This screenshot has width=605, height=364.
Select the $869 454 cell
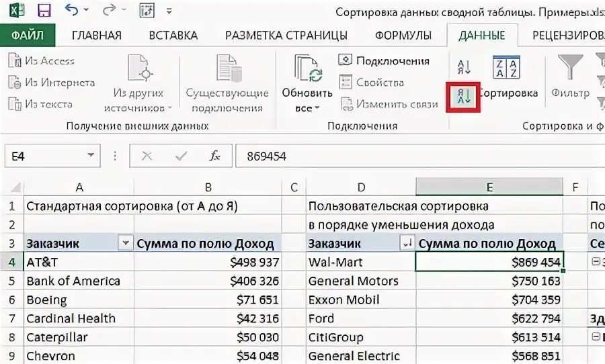[x=489, y=262]
